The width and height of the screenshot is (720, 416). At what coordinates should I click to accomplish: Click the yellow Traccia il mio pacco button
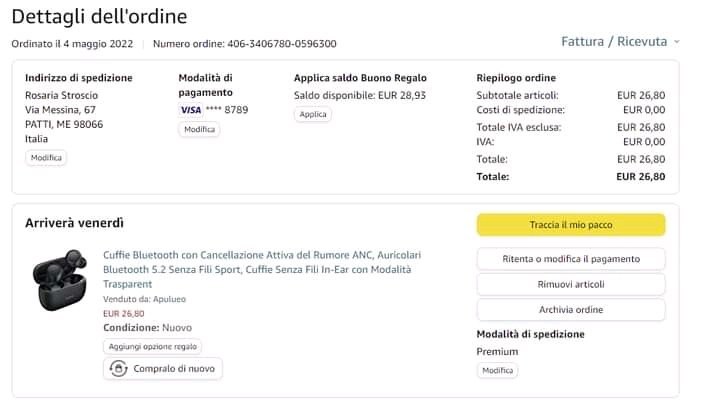(570, 224)
